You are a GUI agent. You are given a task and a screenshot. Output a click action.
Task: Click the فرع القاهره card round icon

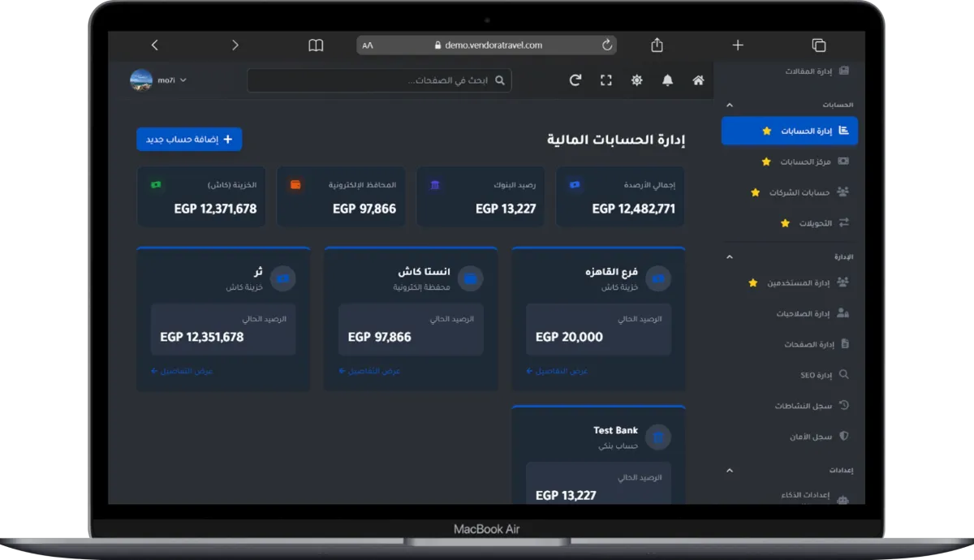tap(658, 279)
